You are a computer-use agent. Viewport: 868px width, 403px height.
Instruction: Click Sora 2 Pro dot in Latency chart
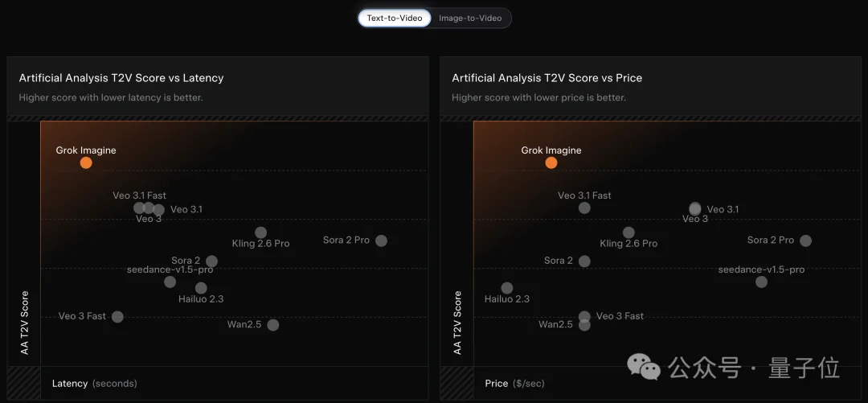(381, 241)
